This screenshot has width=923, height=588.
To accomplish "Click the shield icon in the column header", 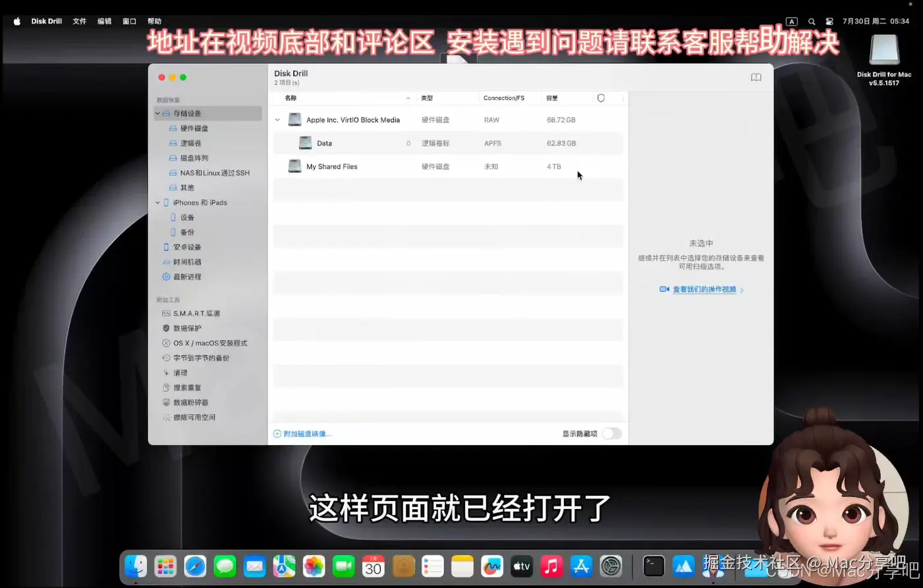I will [600, 97].
